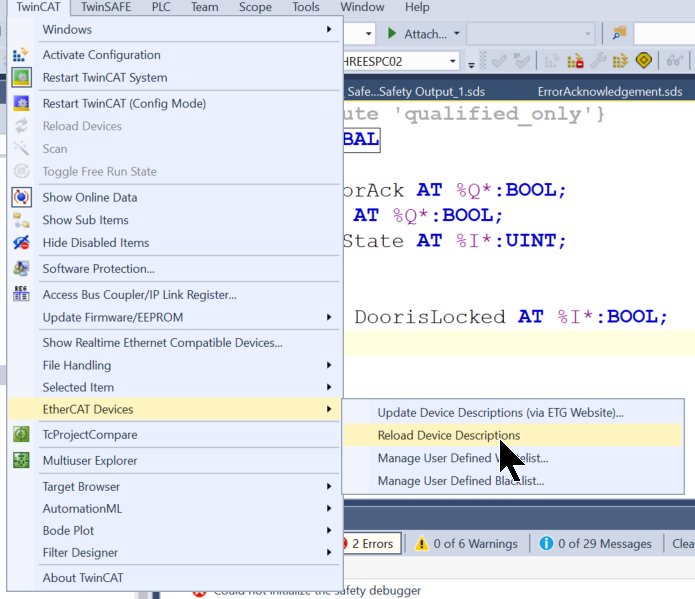The height and width of the screenshot is (599, 695).
Task: Select Manage User Defined Blacklist
Action: point(513,481)
